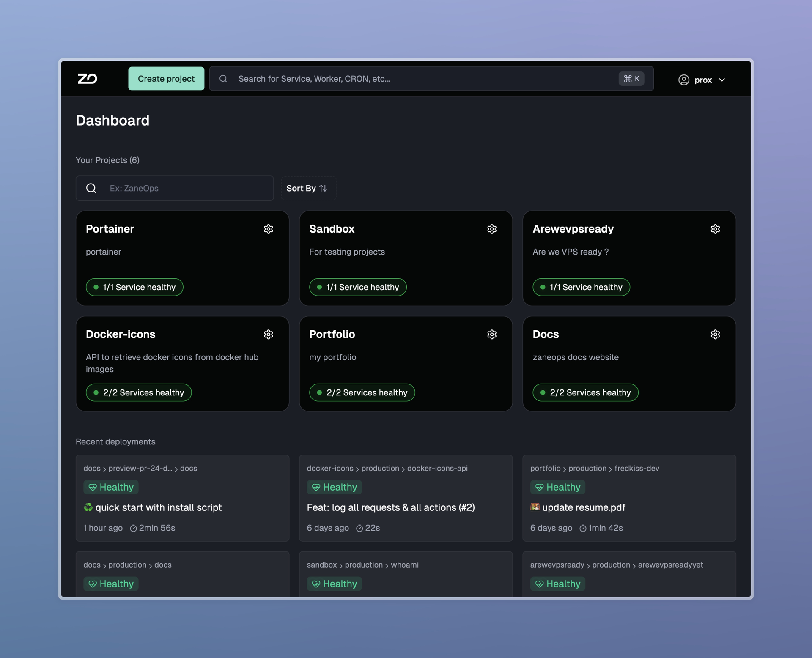The image size is (812, 658).
Task: Open the Portainer project card title
Action: (110, 229)
